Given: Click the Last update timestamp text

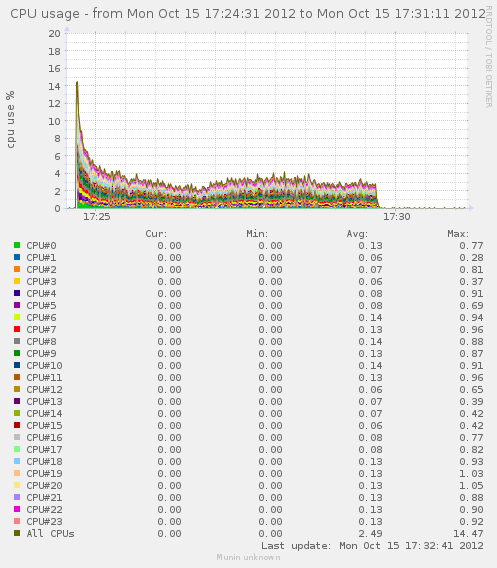Looking at the screenshot, I should (x=372, y=546).
